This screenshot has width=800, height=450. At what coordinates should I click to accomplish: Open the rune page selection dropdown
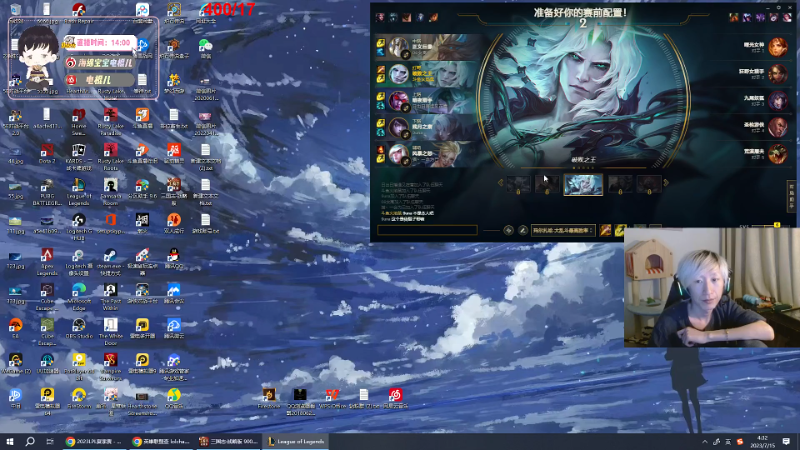562,231
